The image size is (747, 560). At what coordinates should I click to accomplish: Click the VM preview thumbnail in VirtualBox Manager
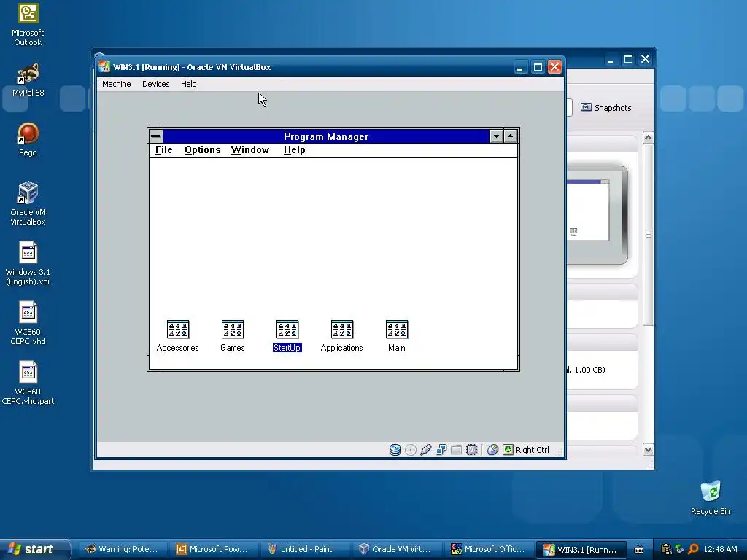point(597,215)
